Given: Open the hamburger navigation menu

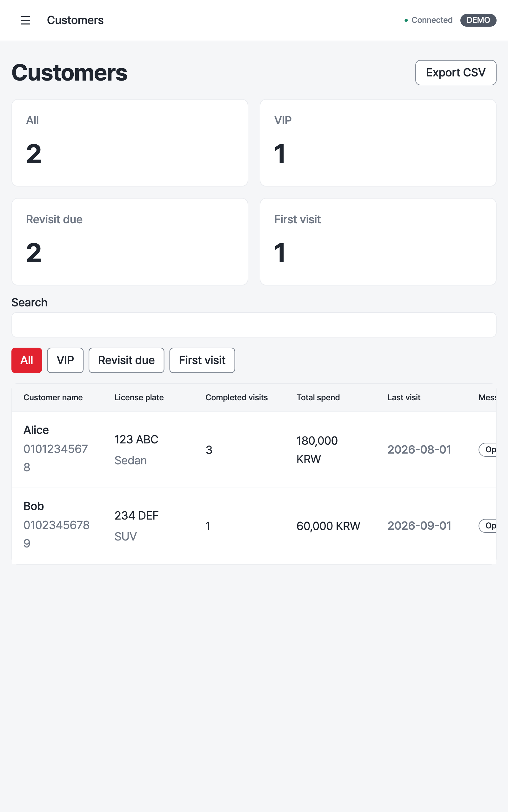Looking at the screenshot, I should coord(25,20).
